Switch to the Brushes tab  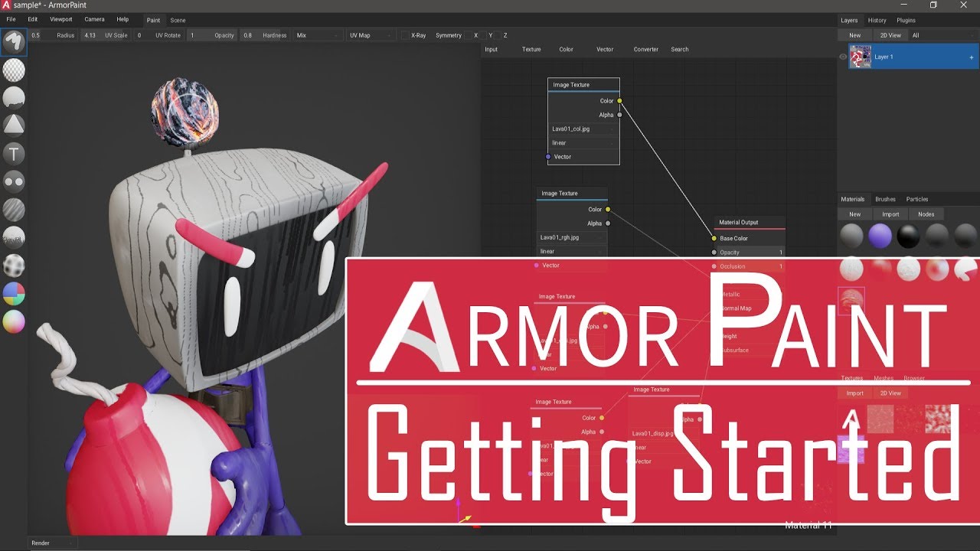coord(886,199)
